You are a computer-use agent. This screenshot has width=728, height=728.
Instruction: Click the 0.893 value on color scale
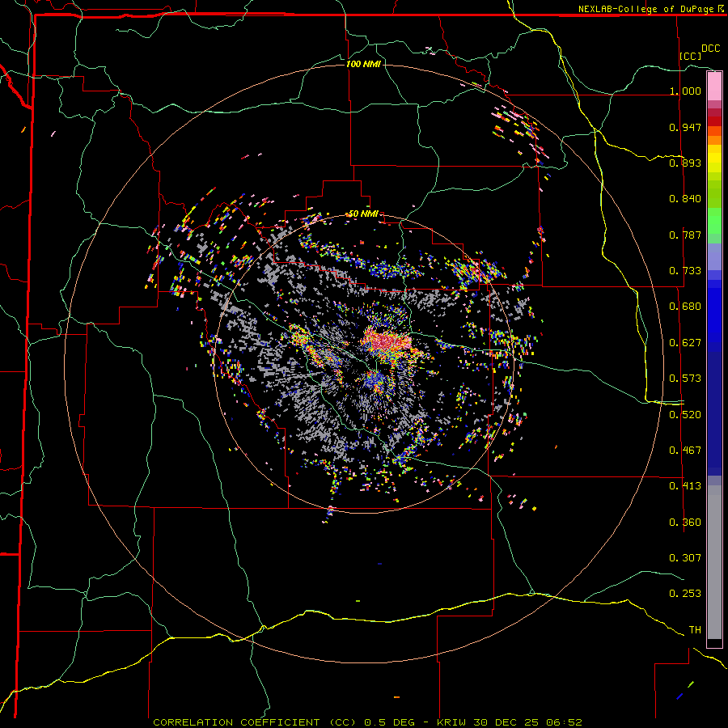685,163
